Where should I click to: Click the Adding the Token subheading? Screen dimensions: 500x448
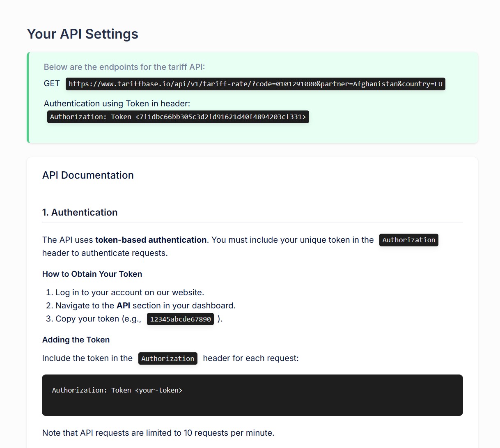coord(76,340)
